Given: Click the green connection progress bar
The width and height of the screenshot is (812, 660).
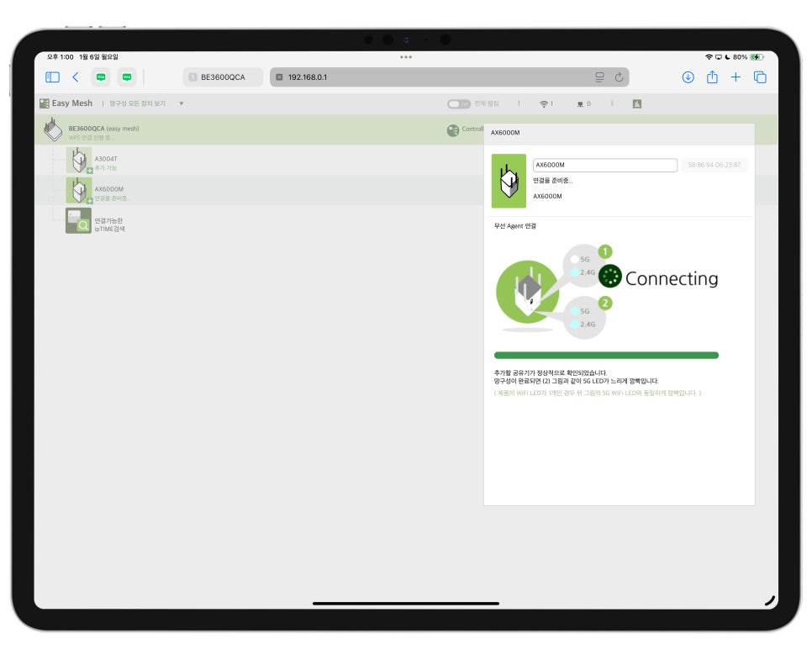Looking at the screenshot, I should pos(606,356).
